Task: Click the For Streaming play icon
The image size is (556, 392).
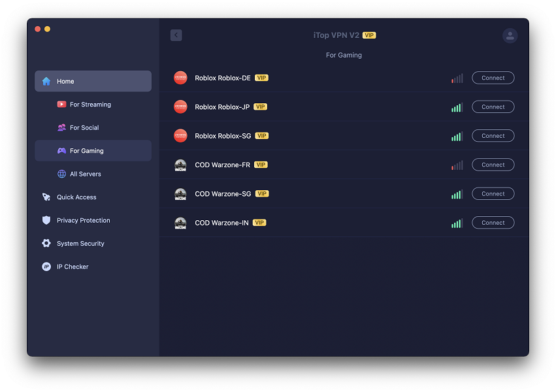Action: 61,105
